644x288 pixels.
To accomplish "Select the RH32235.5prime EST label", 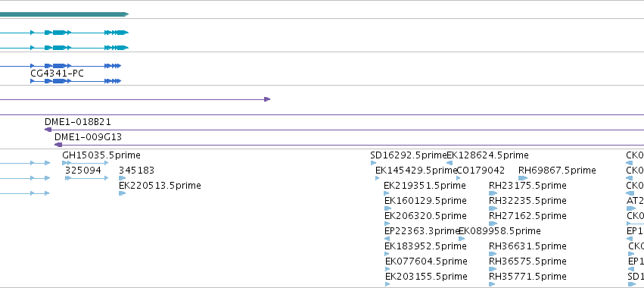I will point(527,201).
